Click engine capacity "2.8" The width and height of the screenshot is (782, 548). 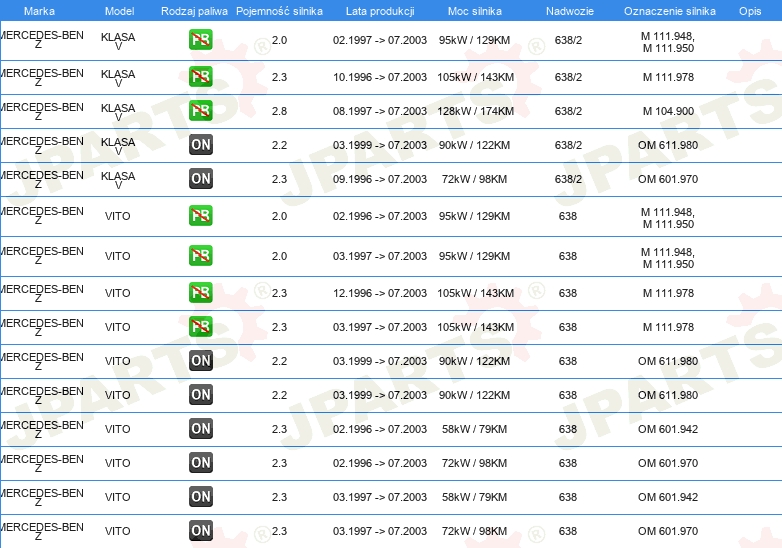click(279, 111)
